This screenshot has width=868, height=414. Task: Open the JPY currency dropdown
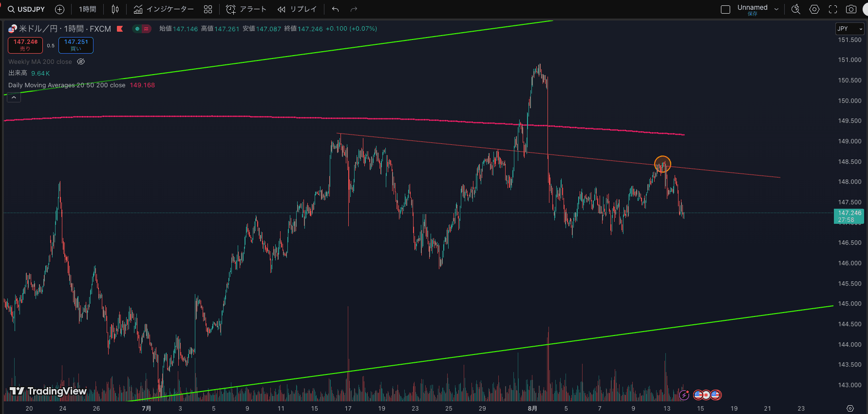(x=849, y=29)
